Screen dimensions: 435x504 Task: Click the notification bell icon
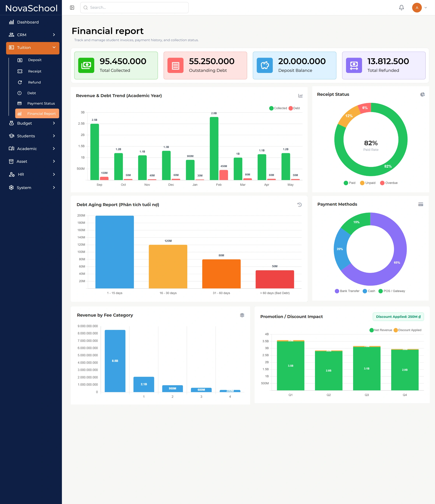coord(401,8)
